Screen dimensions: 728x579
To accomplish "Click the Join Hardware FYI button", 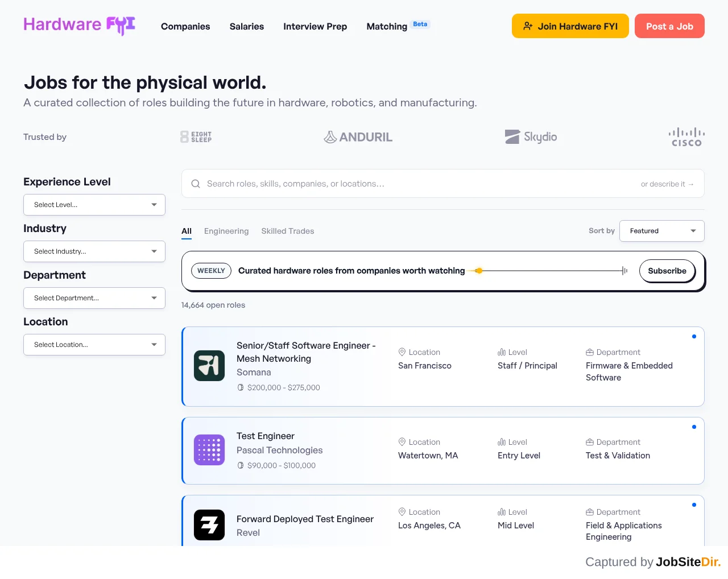I will pos(570,26).
